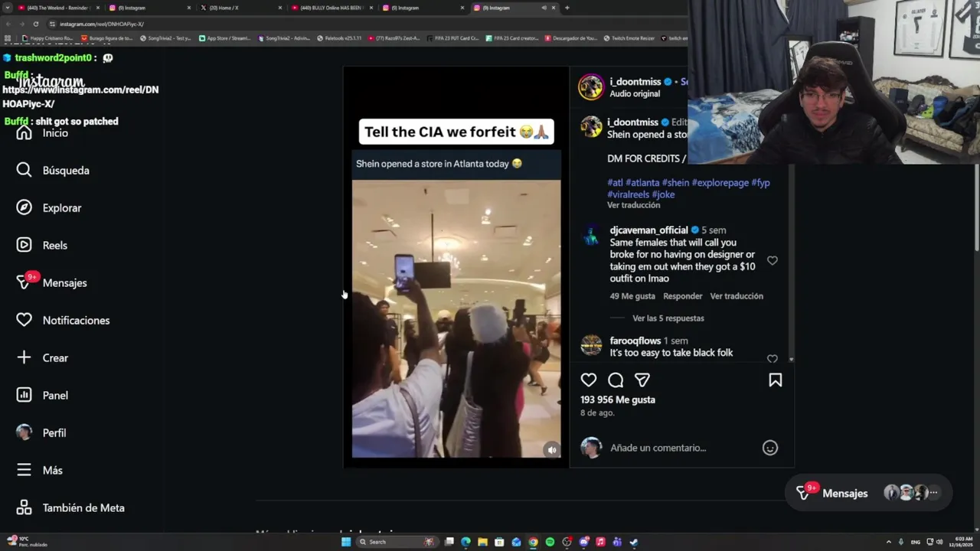The height and width of the screenshot is (551, 980).
Task: Open Discord from the taskbar
Action: point(583,542)
